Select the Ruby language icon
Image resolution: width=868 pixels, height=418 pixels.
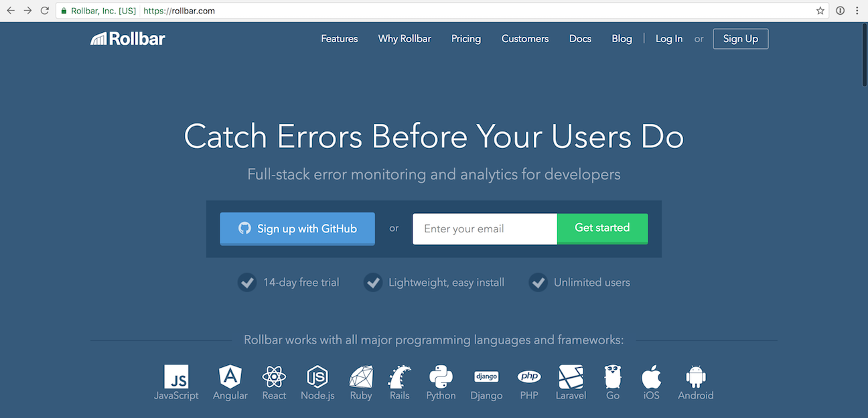pos(360,376)
